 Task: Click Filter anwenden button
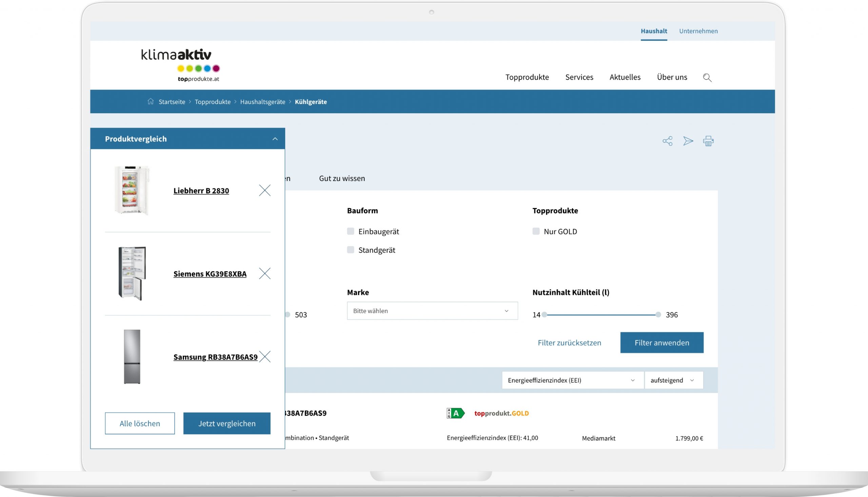pos(662,343)
